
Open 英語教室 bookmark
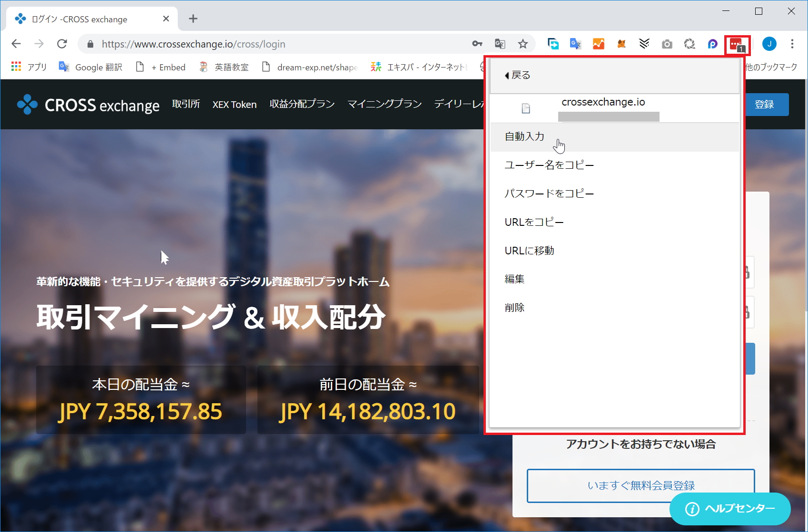[224, 67]
